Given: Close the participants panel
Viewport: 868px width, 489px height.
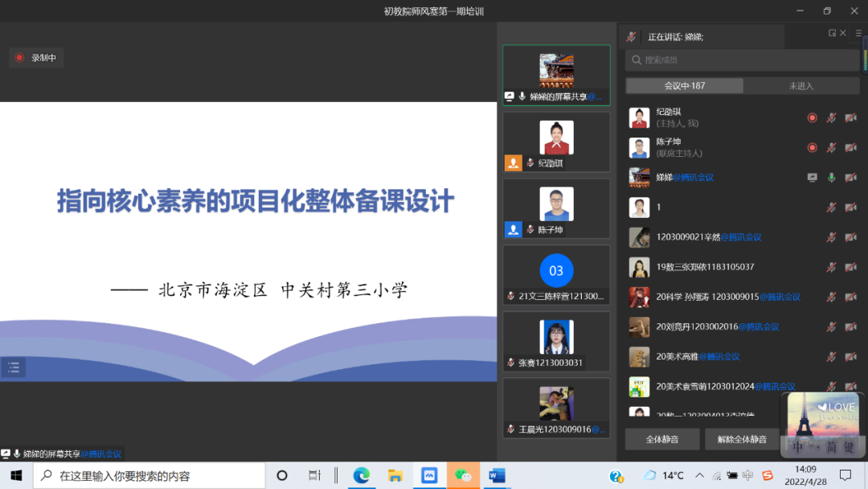Looking at the screenshot, I should pyautogui.click(x=843, y=33).
